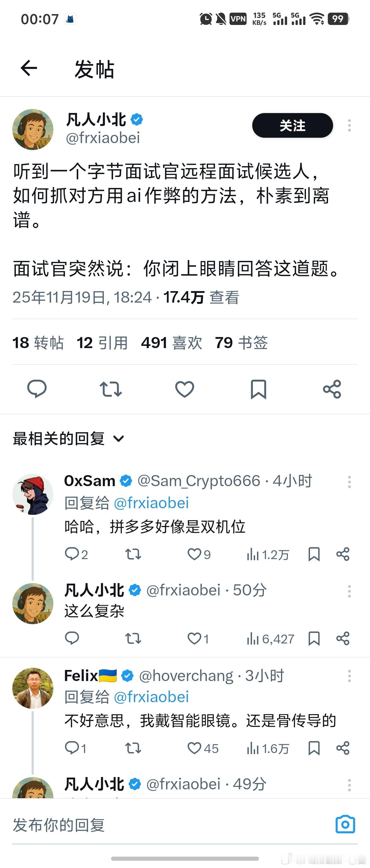Open more options on Felix's reply
The width and height of the screenshot is (370, 868).
coord(350,676)
